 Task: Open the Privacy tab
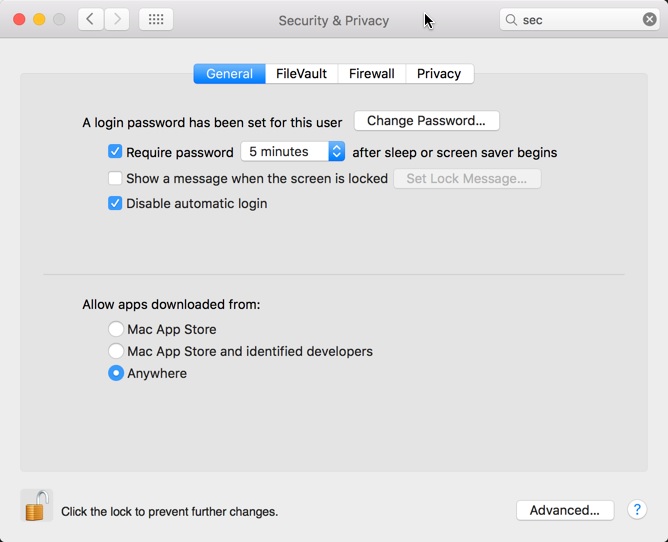[x=439, y=74]
